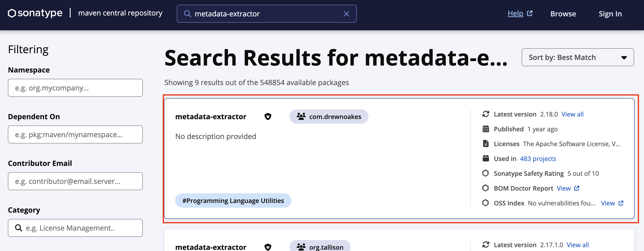The image size is (644, 251).
Task: Open the 483 projects link
Action: pyautogui.click(x=538, y=159)
